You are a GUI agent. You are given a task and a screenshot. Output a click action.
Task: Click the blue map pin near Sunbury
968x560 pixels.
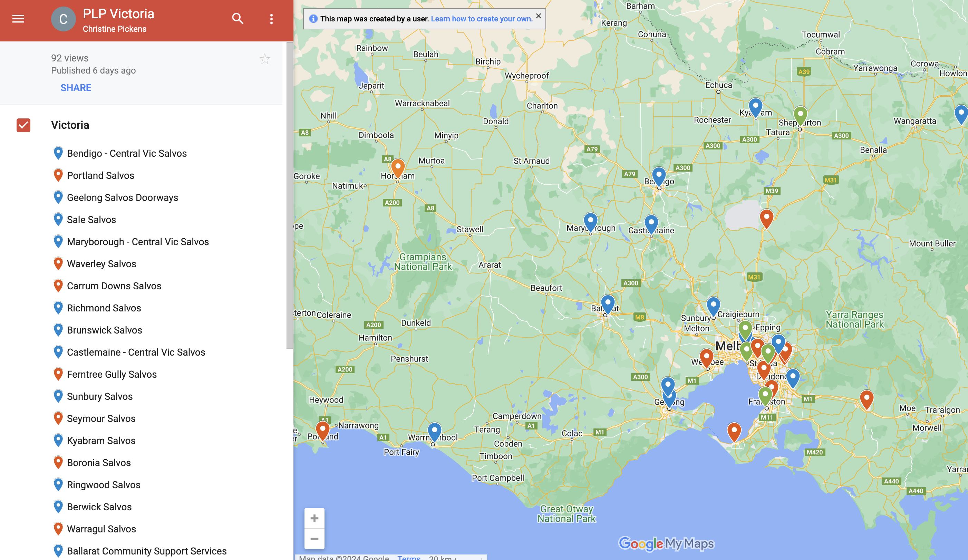point(713,306)
